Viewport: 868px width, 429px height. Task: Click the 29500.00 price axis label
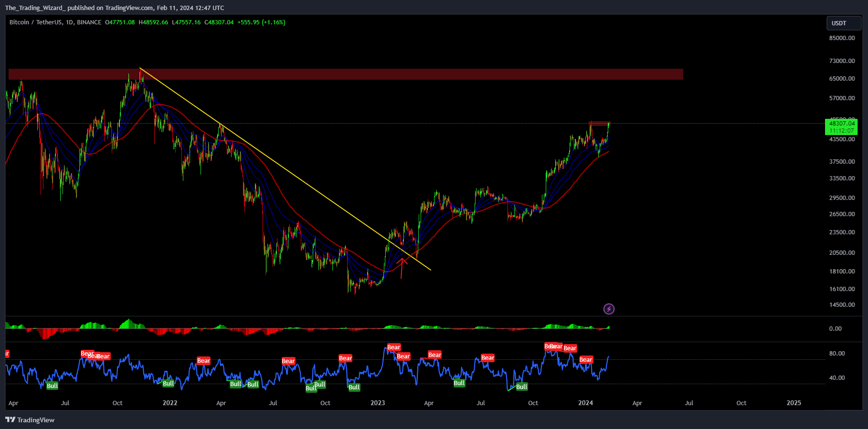[842, 198]
